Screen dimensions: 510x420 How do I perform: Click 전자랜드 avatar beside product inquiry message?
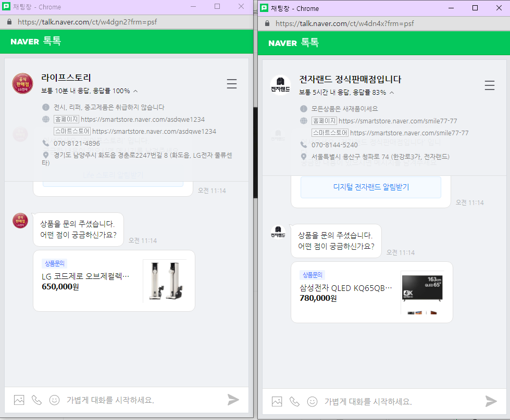click(x=278, y=232)
